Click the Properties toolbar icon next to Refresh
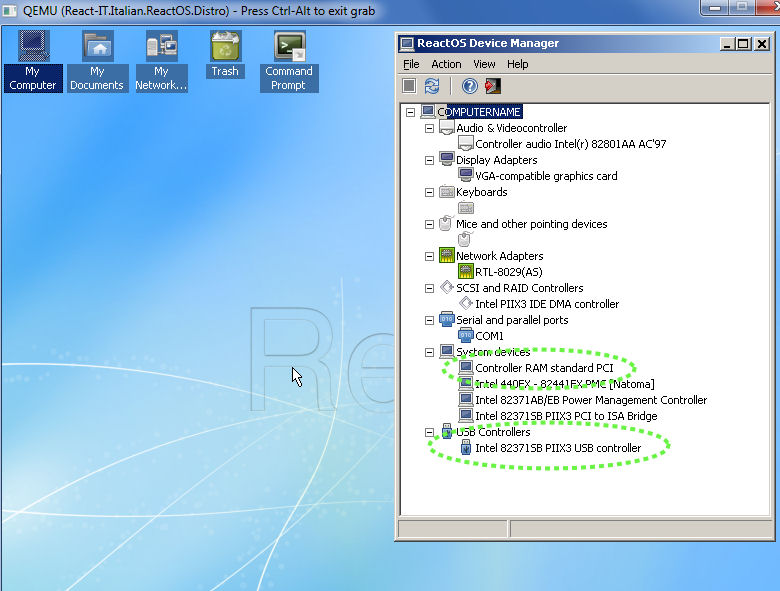The width and height of the screenshot is (780, 591). (409, 86)
